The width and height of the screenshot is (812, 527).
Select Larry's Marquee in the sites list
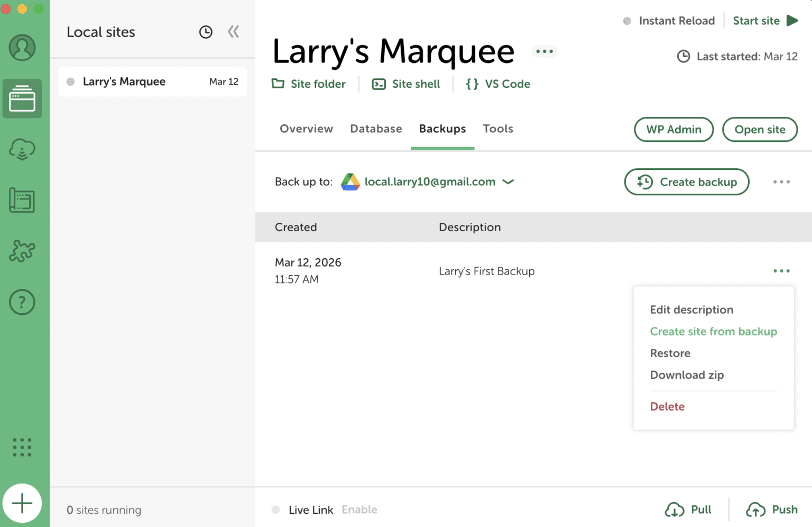click(152, 81)
